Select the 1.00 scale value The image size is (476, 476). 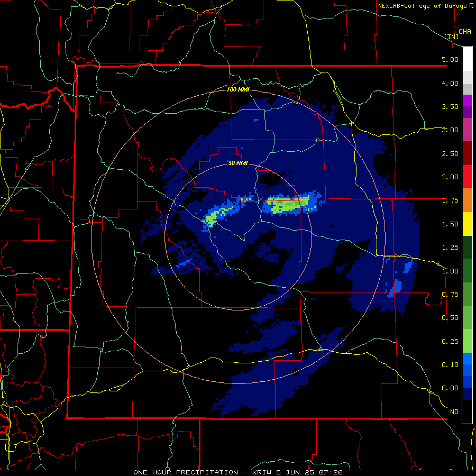(x=450, y=271)
